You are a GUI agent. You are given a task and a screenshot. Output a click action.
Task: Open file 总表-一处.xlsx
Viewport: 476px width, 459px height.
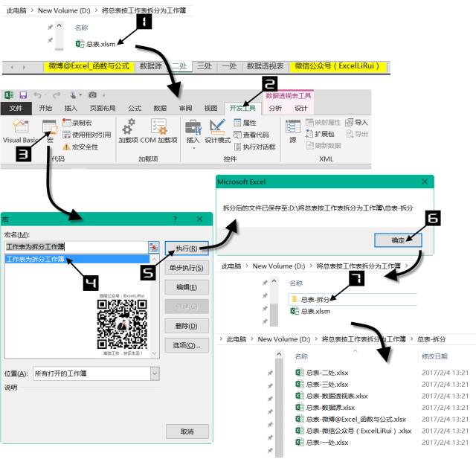[x=322, y=443]
